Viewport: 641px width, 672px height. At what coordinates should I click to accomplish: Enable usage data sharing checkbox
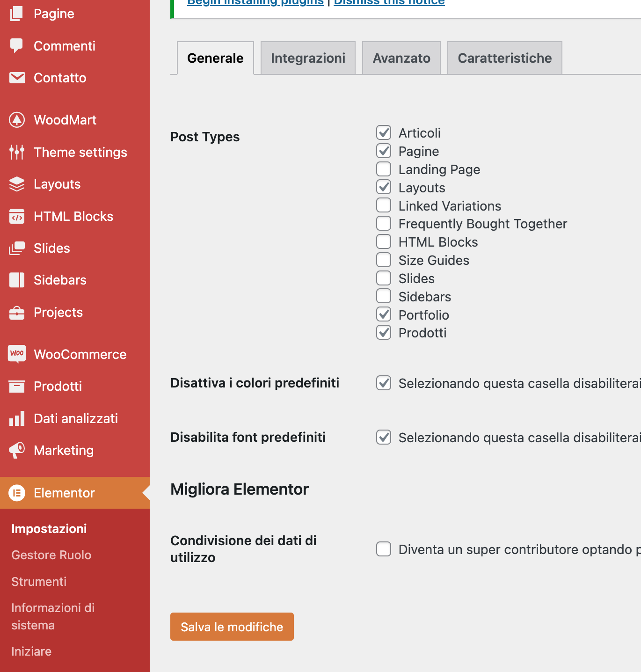click(384, 549)
